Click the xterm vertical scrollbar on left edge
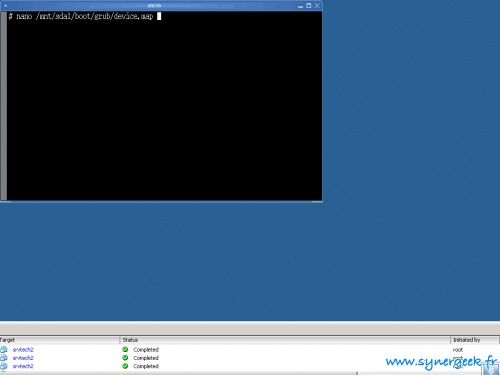This screenshot has width=500, height=375. (4, 106)
